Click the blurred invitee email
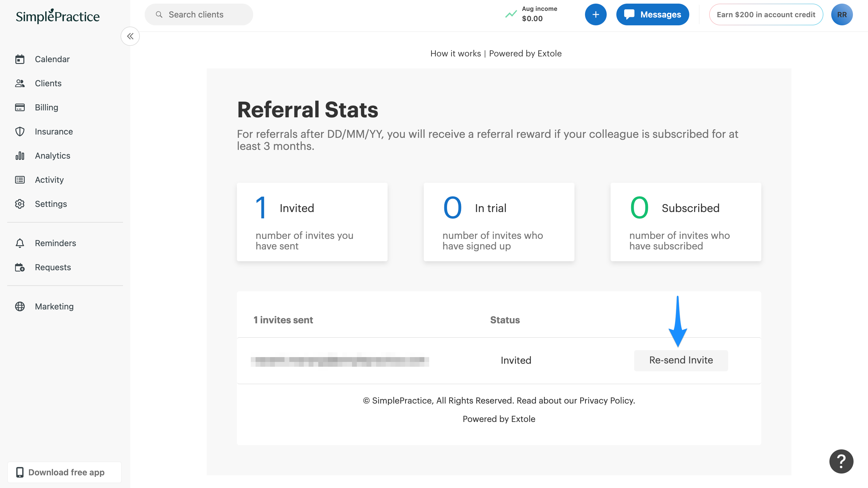Image resolution: width=868 pixels, height=488 pixels. (x=340, y=360)
